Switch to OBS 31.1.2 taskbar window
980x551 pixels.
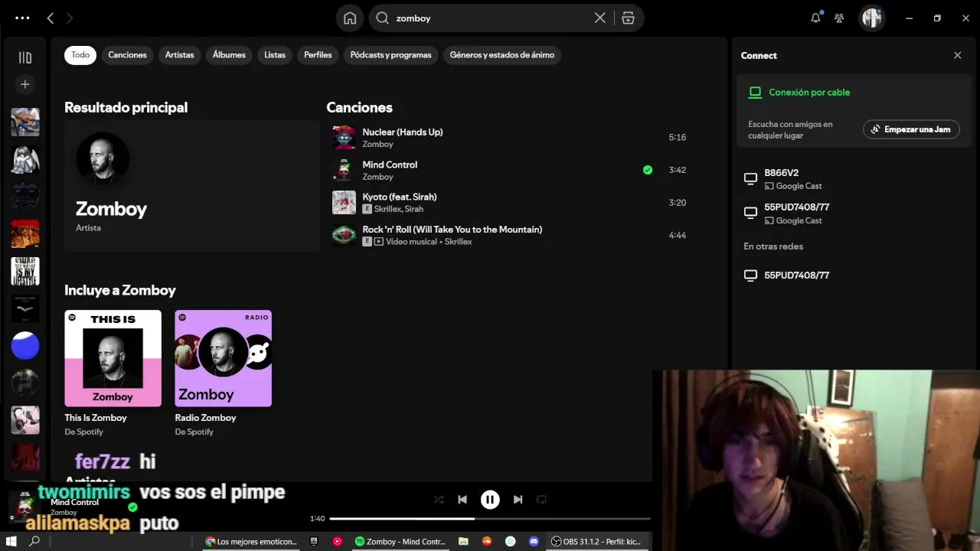[597, 541]
